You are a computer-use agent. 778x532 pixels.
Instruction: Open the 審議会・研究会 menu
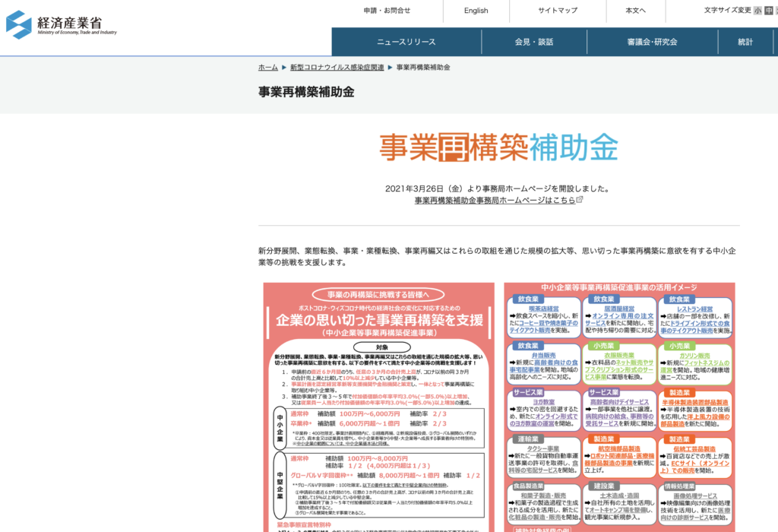coord(652,42)
